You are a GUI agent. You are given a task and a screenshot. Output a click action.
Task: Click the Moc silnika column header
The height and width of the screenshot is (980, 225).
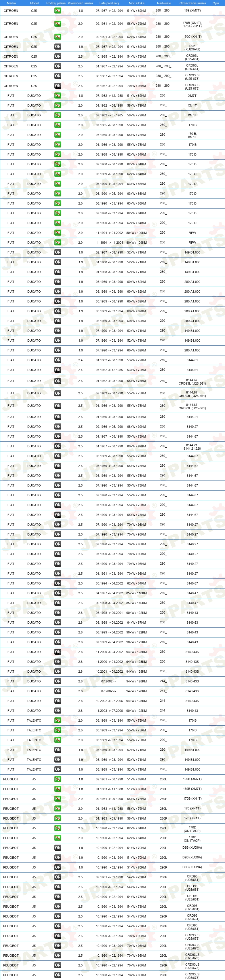136,3
